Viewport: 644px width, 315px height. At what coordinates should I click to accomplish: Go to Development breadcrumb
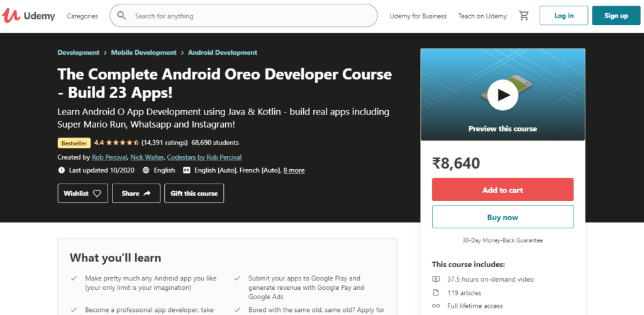(x=79, y=53)
